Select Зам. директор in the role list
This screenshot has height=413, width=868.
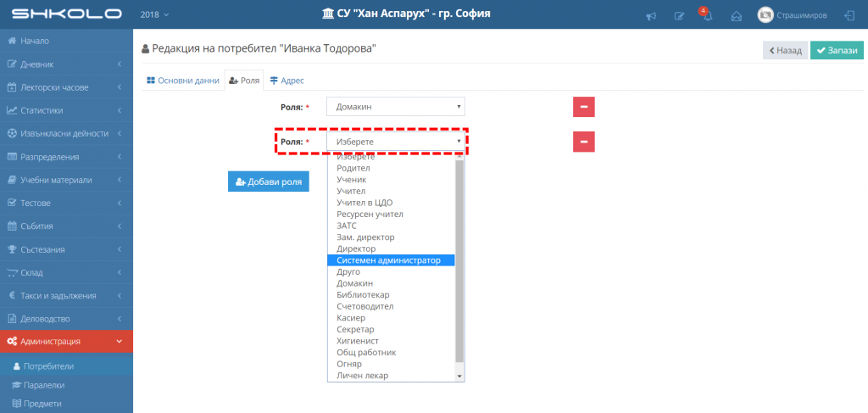tap(391, 237)
